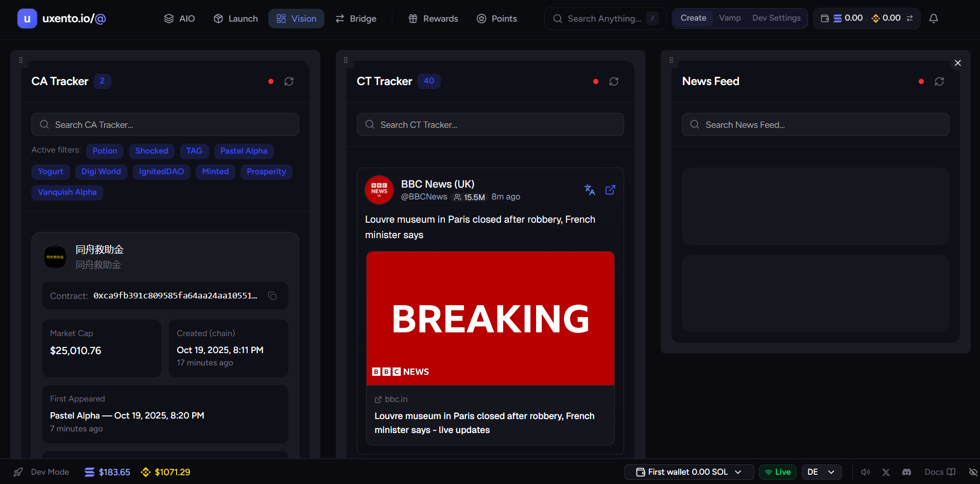Open the Rewards page
The image size is (980, 484).
[433, 19]
